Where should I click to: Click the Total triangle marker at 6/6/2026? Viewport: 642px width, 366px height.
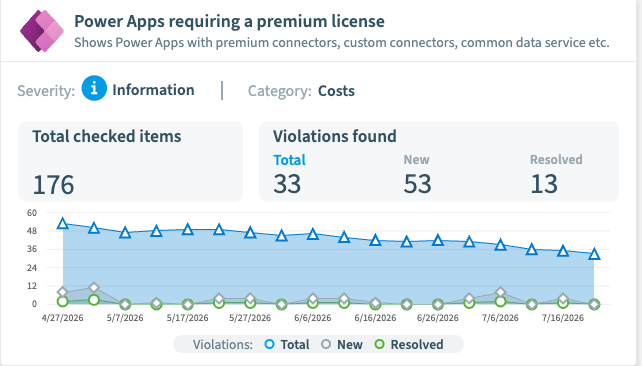click(313, 234)
